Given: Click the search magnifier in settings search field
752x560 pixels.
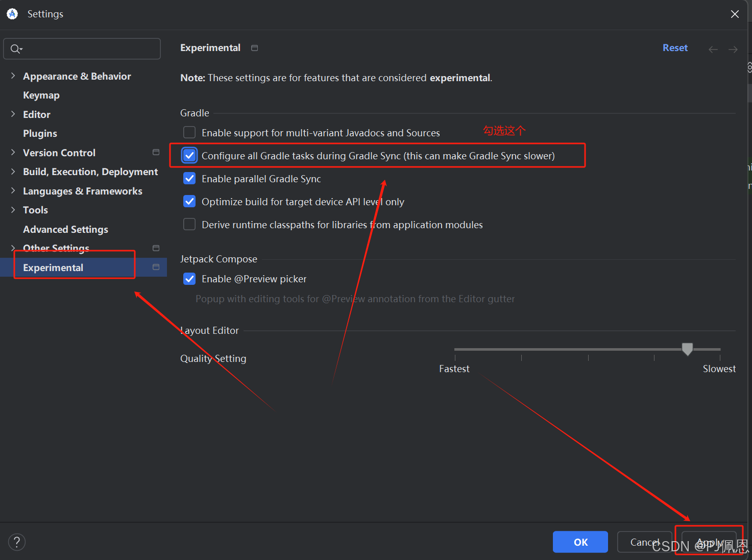Looking at the screenshot, I should [16, 48].
